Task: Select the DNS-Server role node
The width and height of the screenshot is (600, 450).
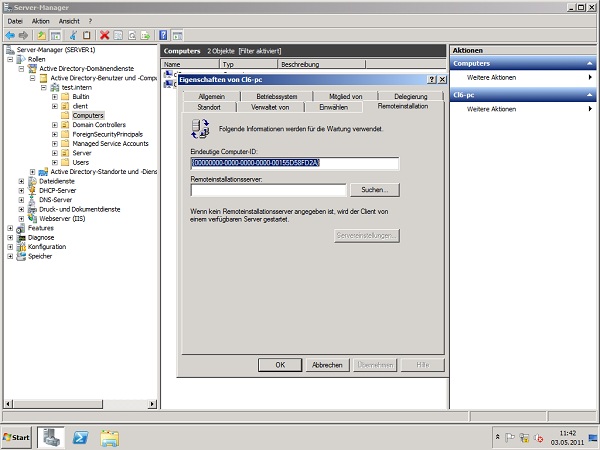Action: pyautogui.click(x=55, y=200)
